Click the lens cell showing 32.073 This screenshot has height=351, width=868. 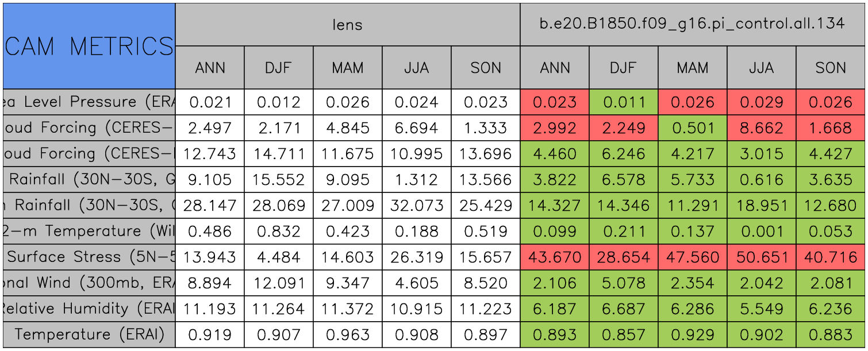417,205
